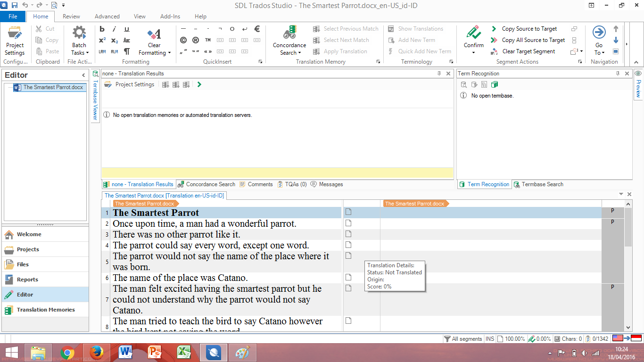
Task: Open the Comments tab
Action: 256,184
